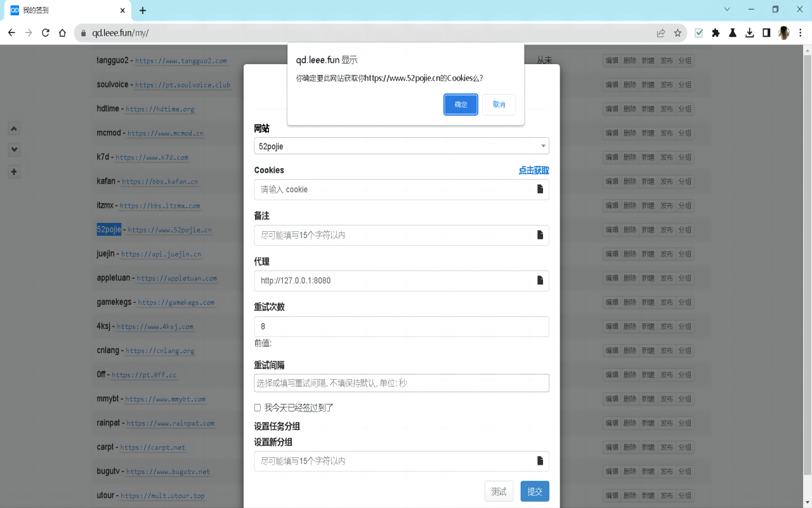This screenshot has height=508, width=812.
Task: Click the address bar URL
Action: pos(121,33)
